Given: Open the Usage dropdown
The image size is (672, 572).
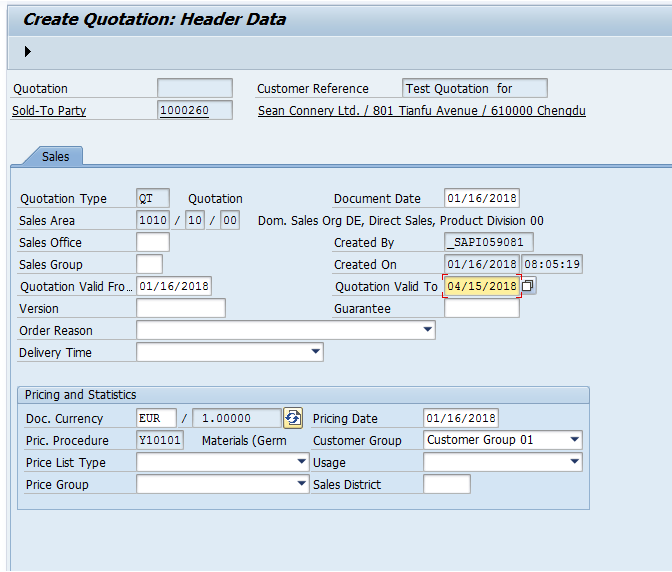Looking at the screenshot, I should click(574, 462).
